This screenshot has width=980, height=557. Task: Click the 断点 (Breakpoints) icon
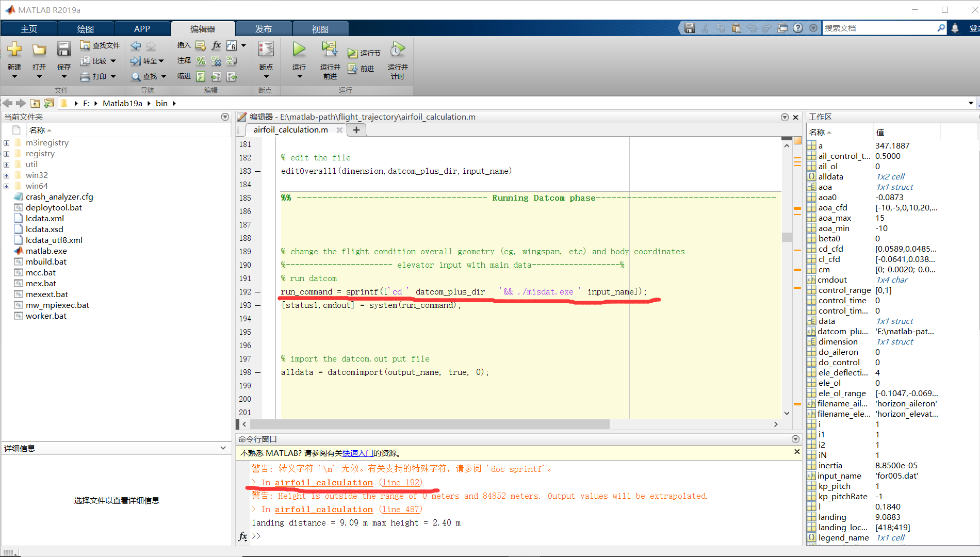click(x=266, y=50)
